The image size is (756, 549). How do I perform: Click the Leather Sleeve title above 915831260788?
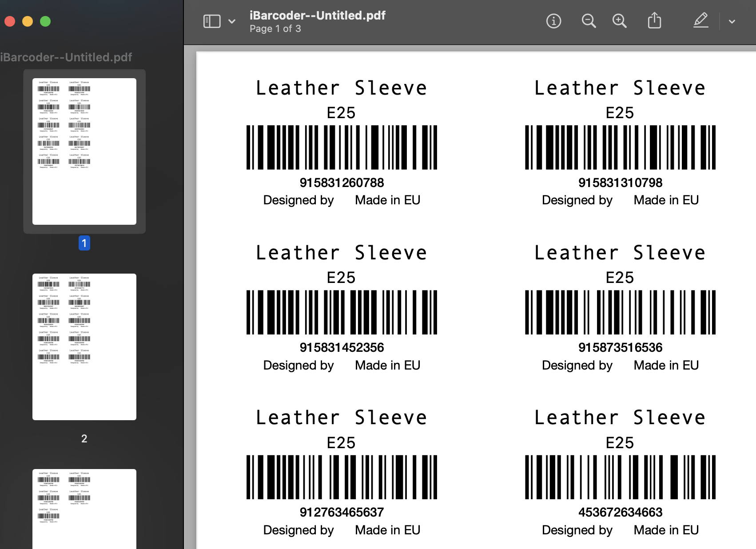(x=342, y=88)
